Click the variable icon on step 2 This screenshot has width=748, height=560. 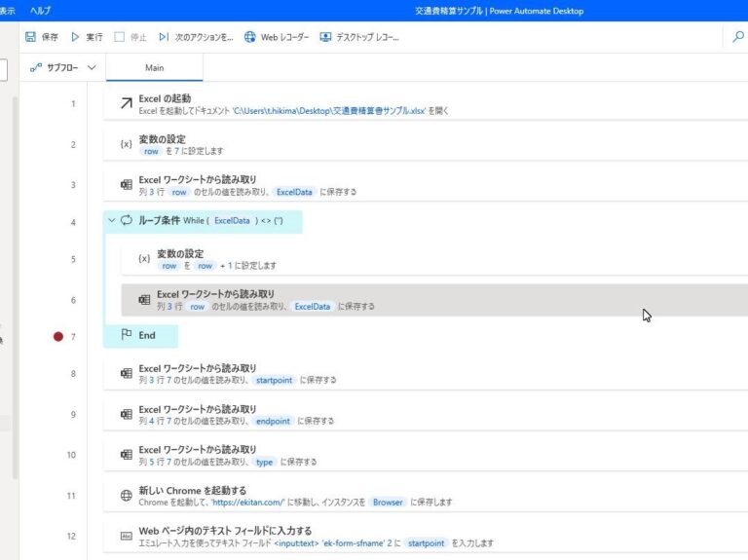126,144
